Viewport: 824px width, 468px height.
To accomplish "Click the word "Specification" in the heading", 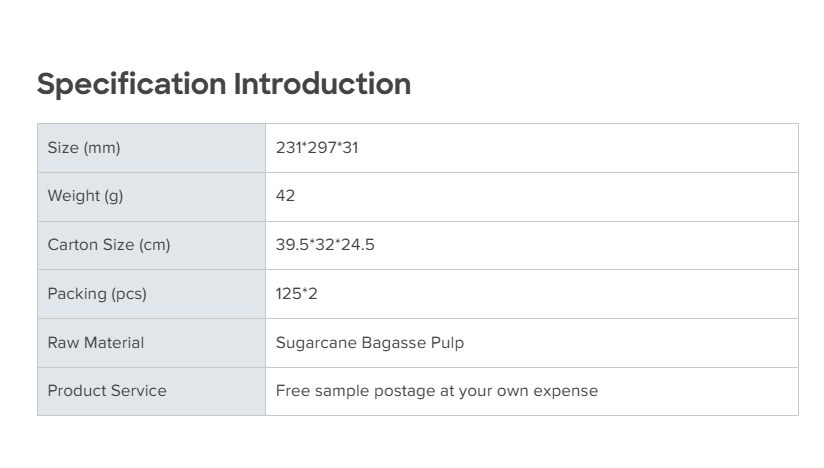I will (x=131, y=84).
